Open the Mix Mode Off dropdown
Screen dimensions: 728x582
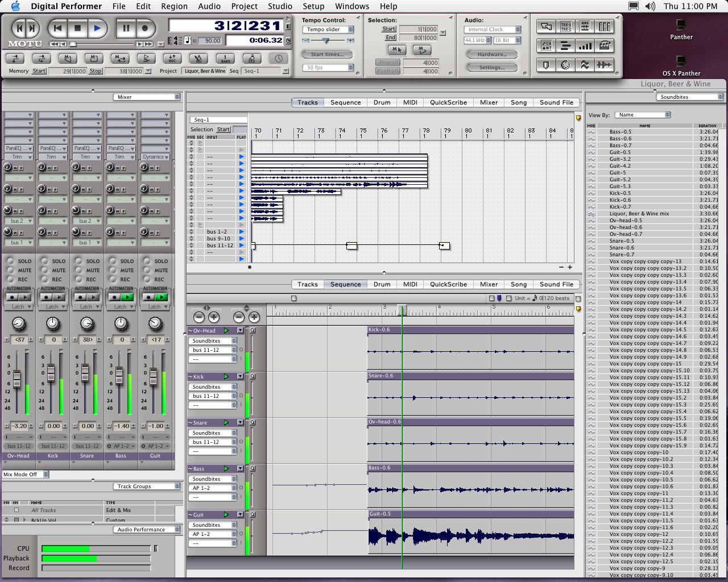tap(26, 474)
